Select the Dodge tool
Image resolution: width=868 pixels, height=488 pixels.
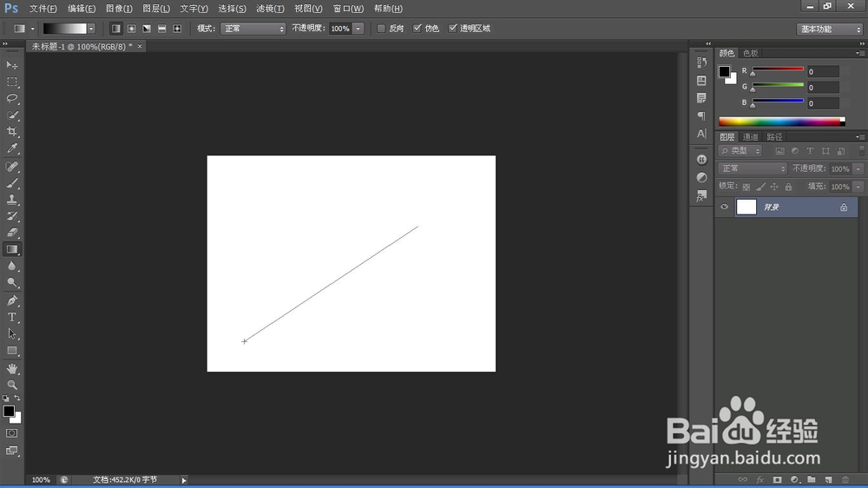click(x=11, y=282)
